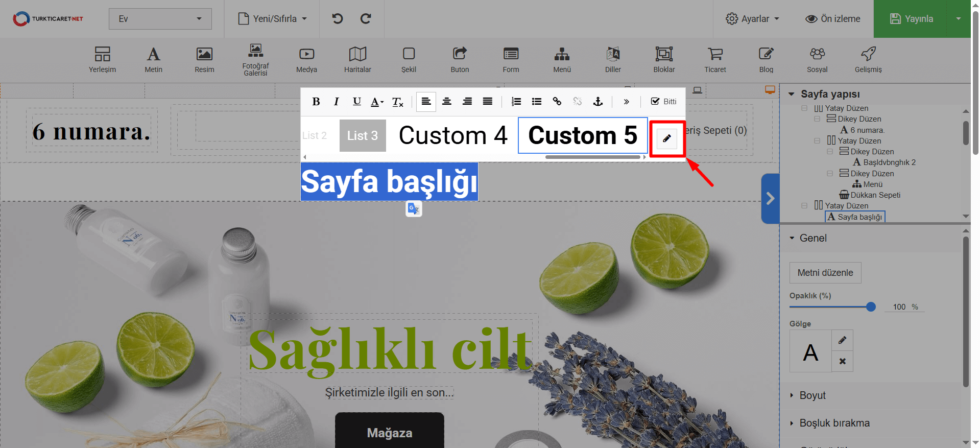
Task: Show more text toolbar options
Action: tap(626, 102)
